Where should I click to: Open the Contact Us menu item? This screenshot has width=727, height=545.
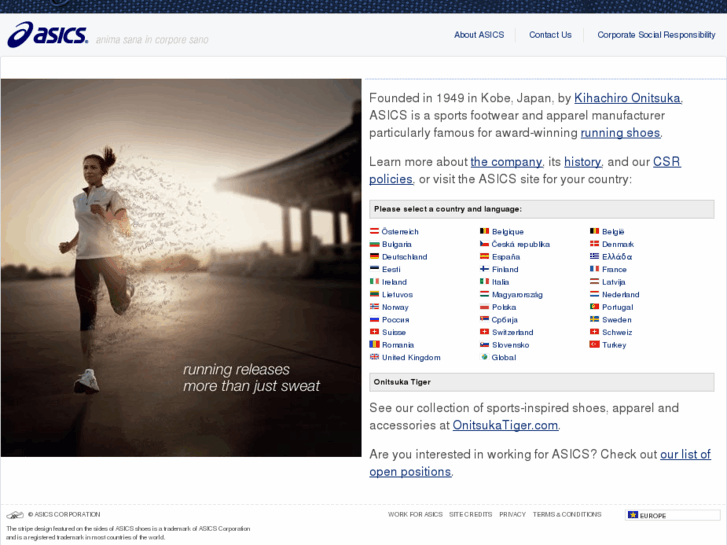pyautogui.click(x=550, y=35)
